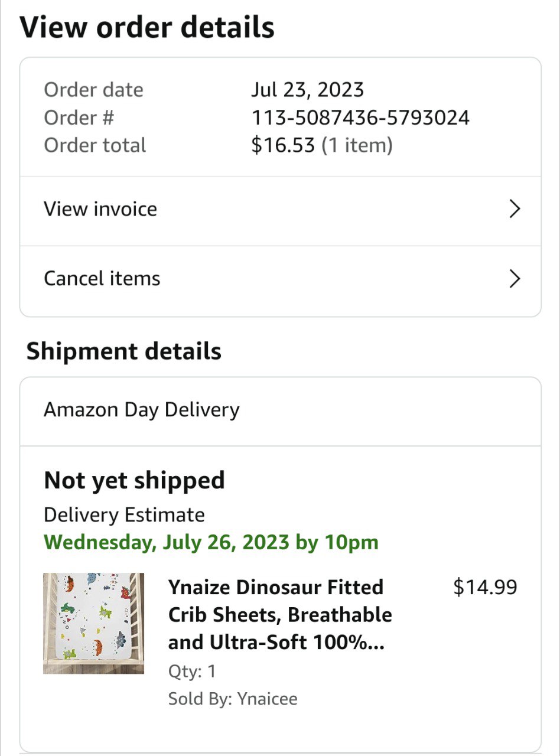
Task: Click the $14.99 item price
Action: click(485, 587)
